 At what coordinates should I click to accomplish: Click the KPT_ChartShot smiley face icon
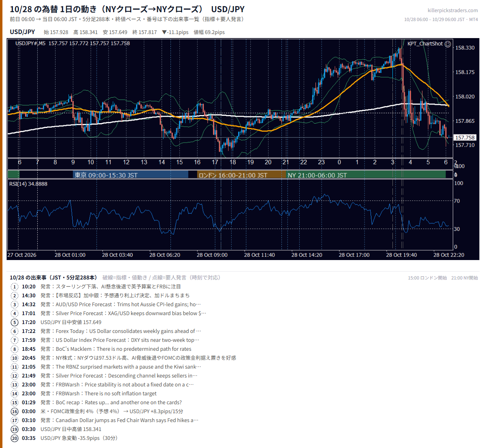(448, 44)
